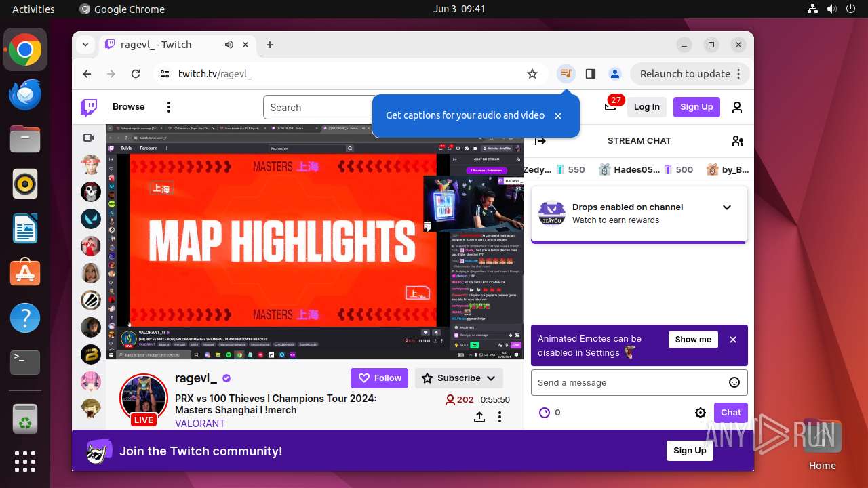Open the user account icon in Twitch header
The height and width of the screenshot is (488, 868).
click(737, 107)
